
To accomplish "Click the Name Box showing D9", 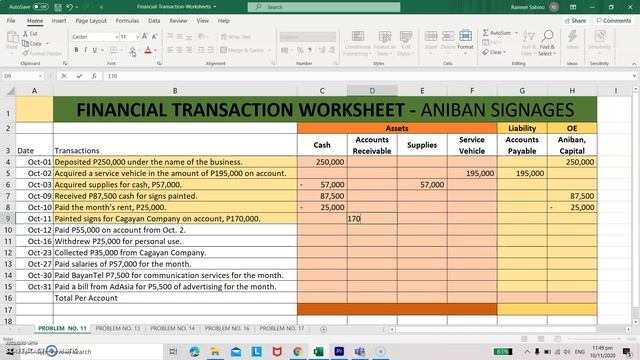I will (x=19, y=76).
